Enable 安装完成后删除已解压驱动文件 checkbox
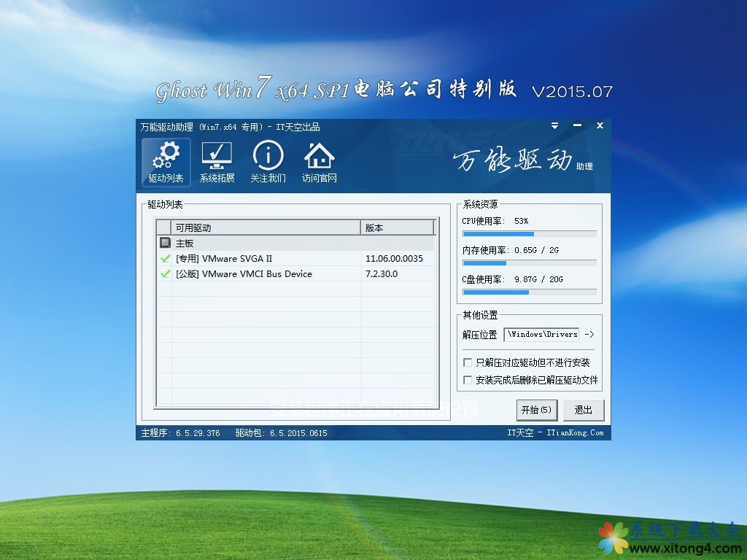747x560 pixels. click(x=468, y=380)
